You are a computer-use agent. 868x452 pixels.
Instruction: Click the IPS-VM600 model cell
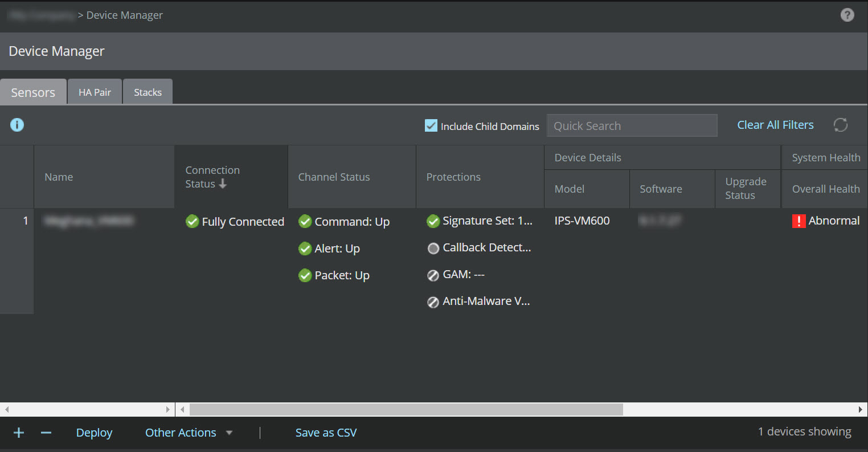(582, 221)
